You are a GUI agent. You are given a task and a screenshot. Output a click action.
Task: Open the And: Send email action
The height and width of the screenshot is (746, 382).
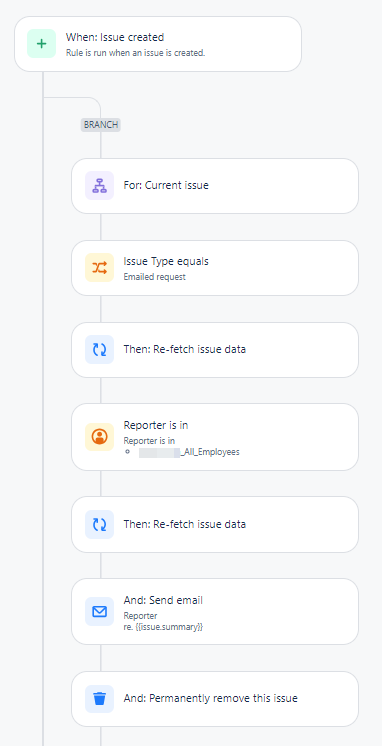point(215,611)
